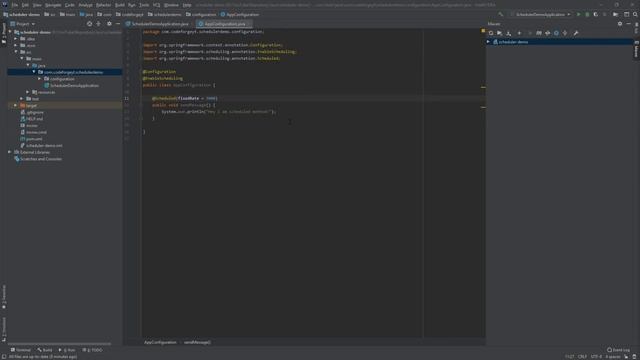Open the SchedulerDemoApplication run configuration dropdown
Image resolution: width=640 pixels, height=360 pixels.
[x=540, y=14]
